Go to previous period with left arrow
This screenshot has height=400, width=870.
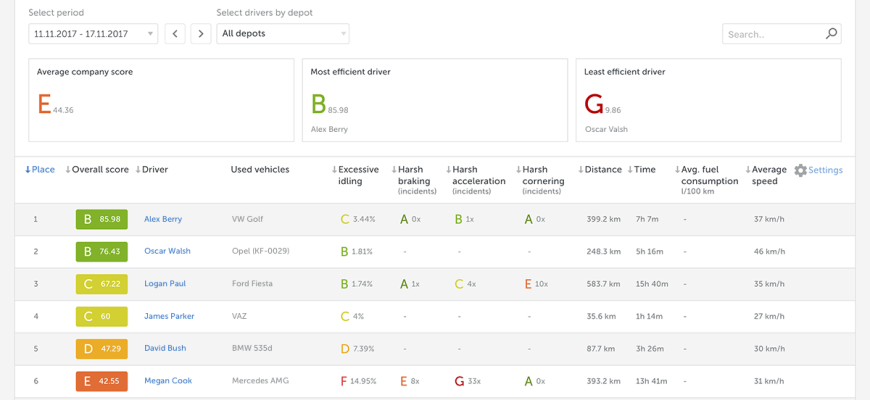(175, 34)
